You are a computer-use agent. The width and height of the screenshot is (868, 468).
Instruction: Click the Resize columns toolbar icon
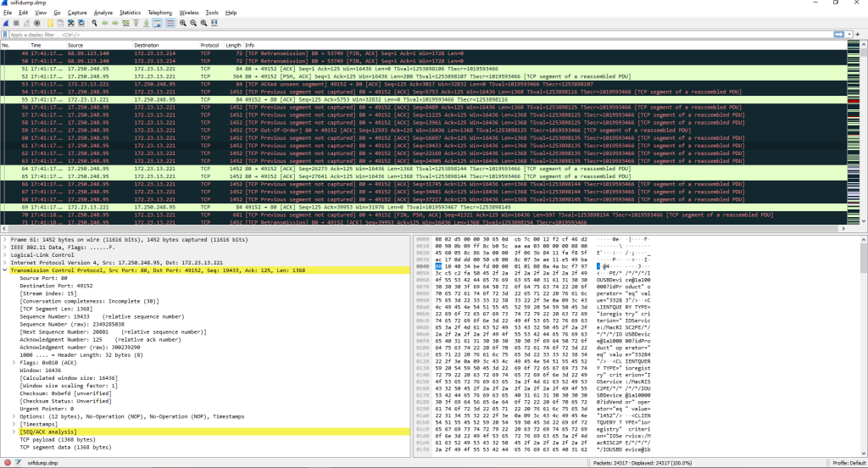pos(215,24)
